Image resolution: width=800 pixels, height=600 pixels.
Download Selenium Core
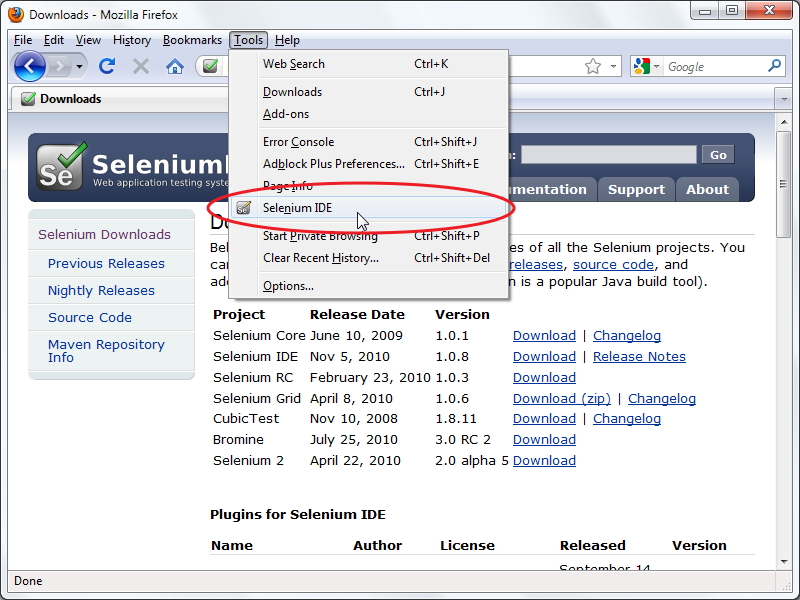point(544,336)
